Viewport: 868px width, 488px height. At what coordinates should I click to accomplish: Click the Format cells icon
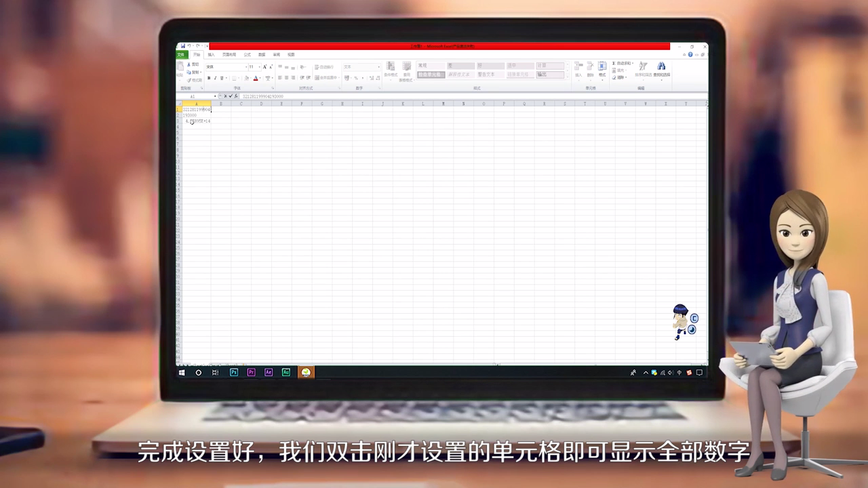pyautogui.click(x=602, y=66)
